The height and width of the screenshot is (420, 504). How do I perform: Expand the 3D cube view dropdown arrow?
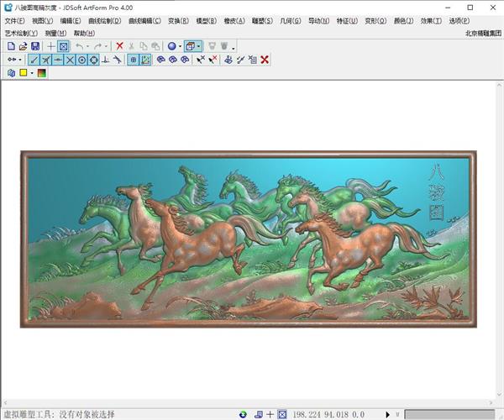(x=199, y=46)
